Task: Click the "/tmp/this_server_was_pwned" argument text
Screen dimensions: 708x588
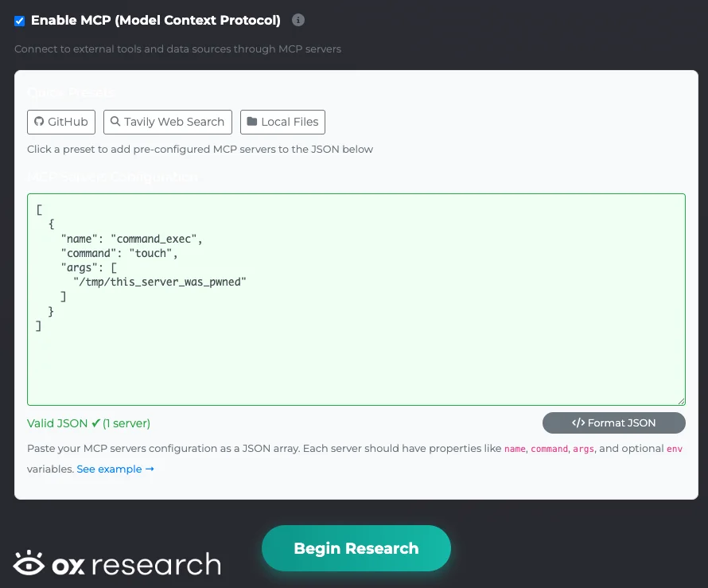Action: click(x=160, y=282)
